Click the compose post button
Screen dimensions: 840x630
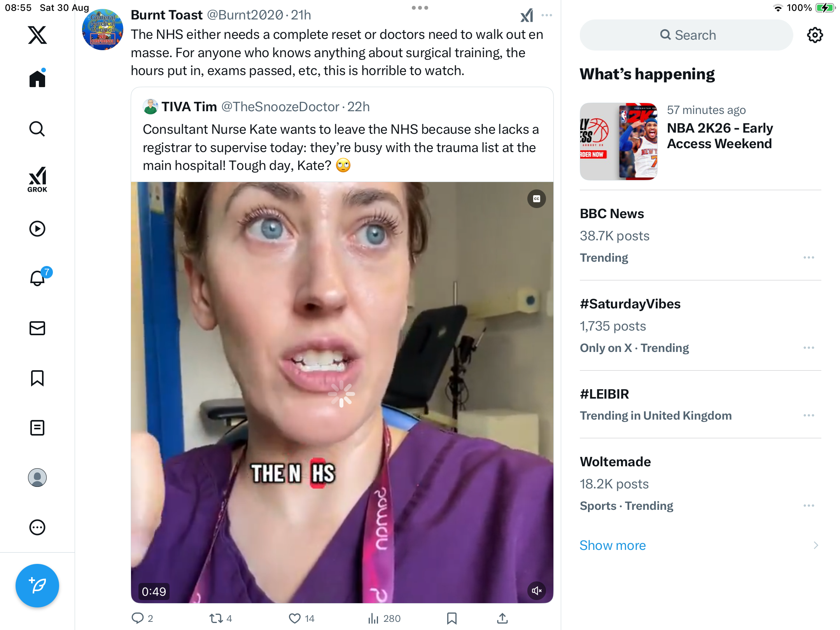(37, 585)
